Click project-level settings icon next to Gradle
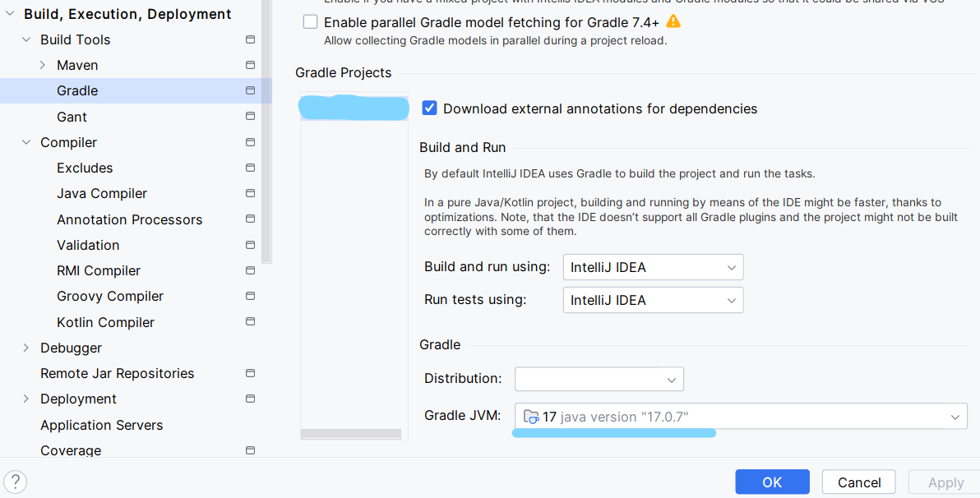980x498 pixels. [250, 90]
